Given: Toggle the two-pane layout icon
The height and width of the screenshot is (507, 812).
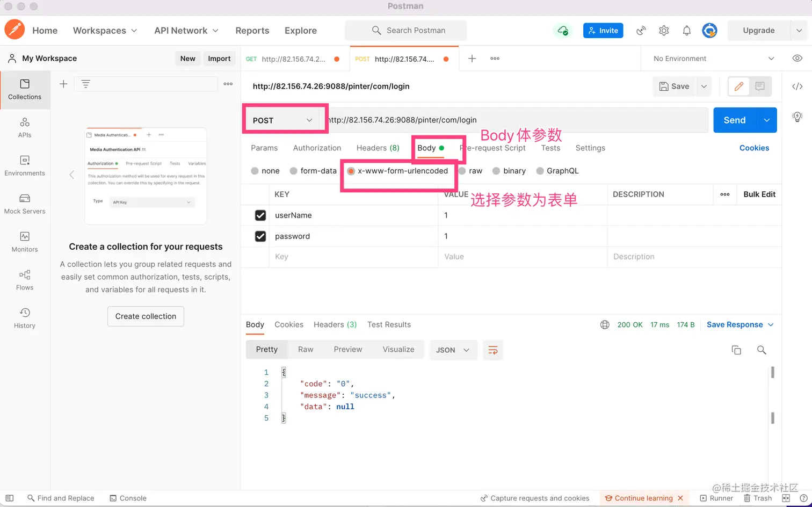Looking at the screenshot, I should [786, 498].
